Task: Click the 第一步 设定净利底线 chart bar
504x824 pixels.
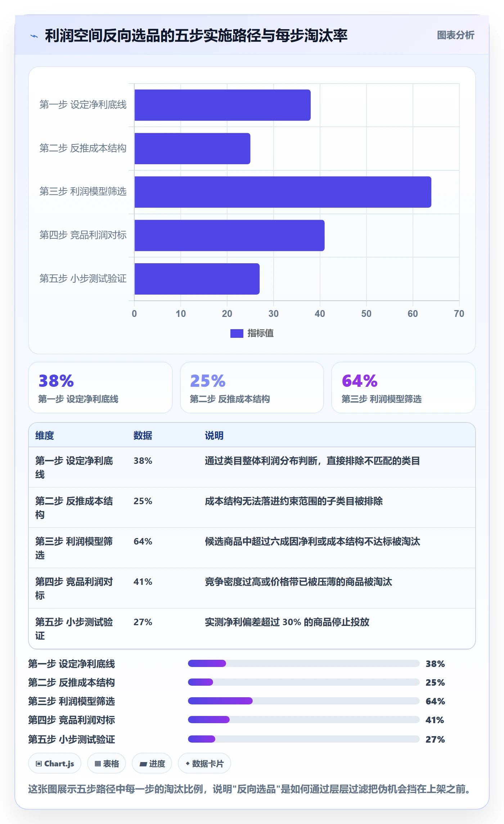Action: (222, 105)
